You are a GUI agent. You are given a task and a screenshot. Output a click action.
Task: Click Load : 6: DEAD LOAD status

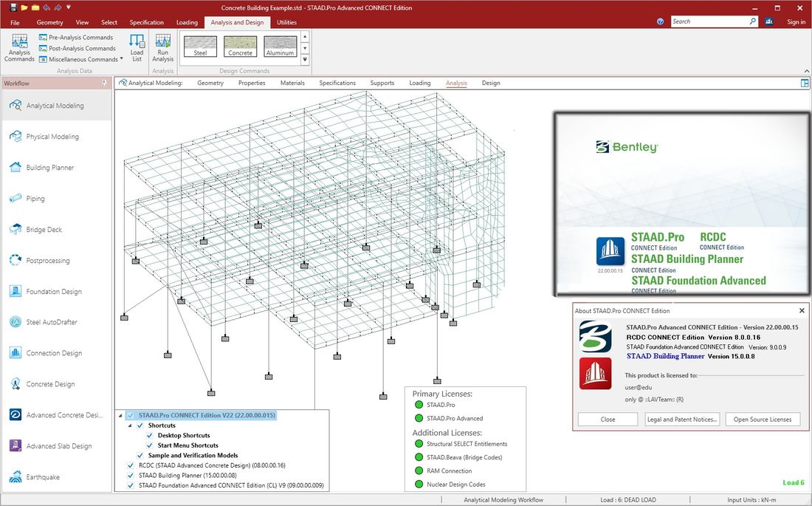628,500
